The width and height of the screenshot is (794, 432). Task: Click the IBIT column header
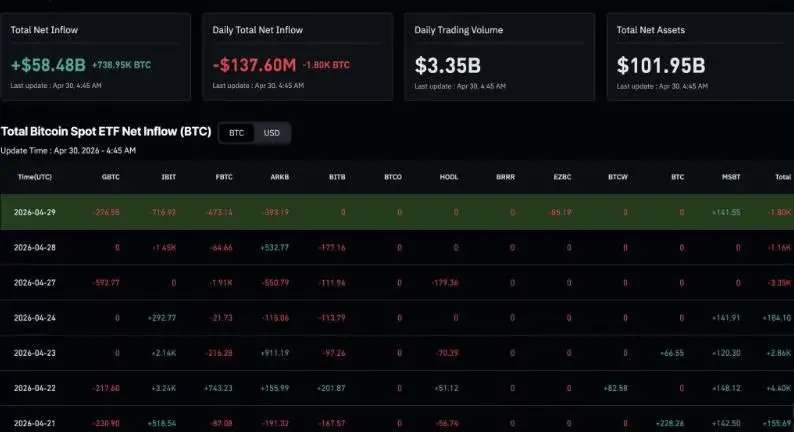[169, 177]
